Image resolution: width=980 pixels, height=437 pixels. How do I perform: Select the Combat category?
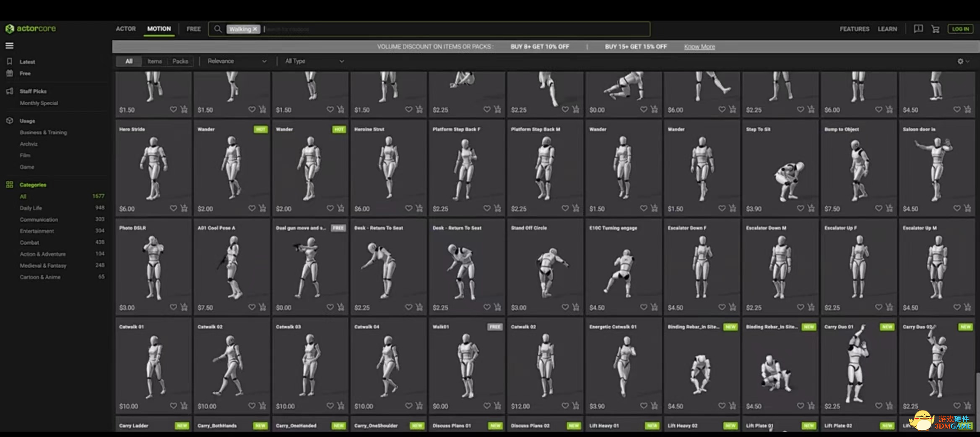tap(29, 242)
